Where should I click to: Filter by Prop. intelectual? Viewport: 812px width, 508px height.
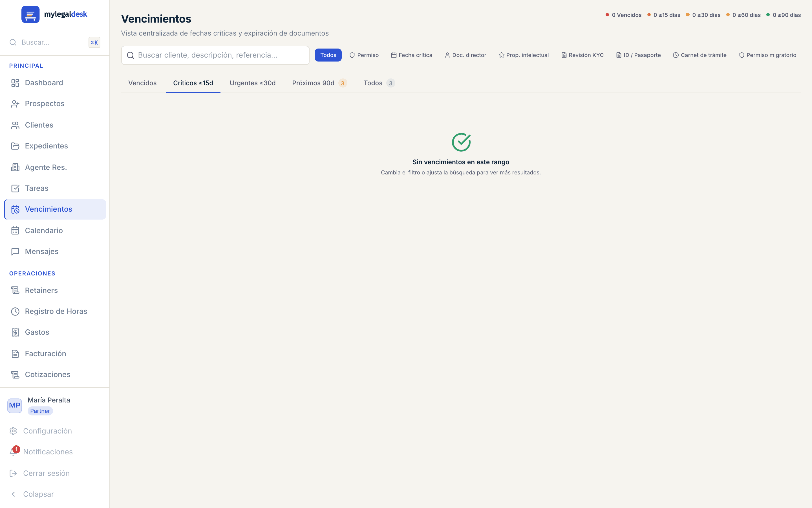click(x=524, y=55)
